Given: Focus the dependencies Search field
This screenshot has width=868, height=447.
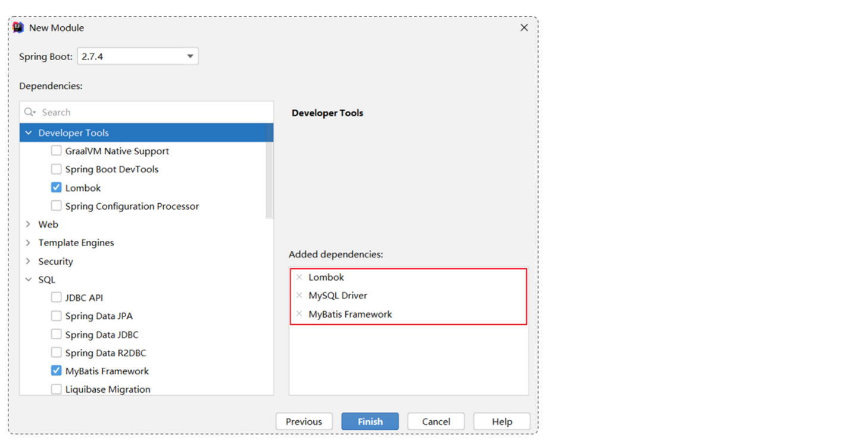Looking at the screenshot, I should coord(146,112).
